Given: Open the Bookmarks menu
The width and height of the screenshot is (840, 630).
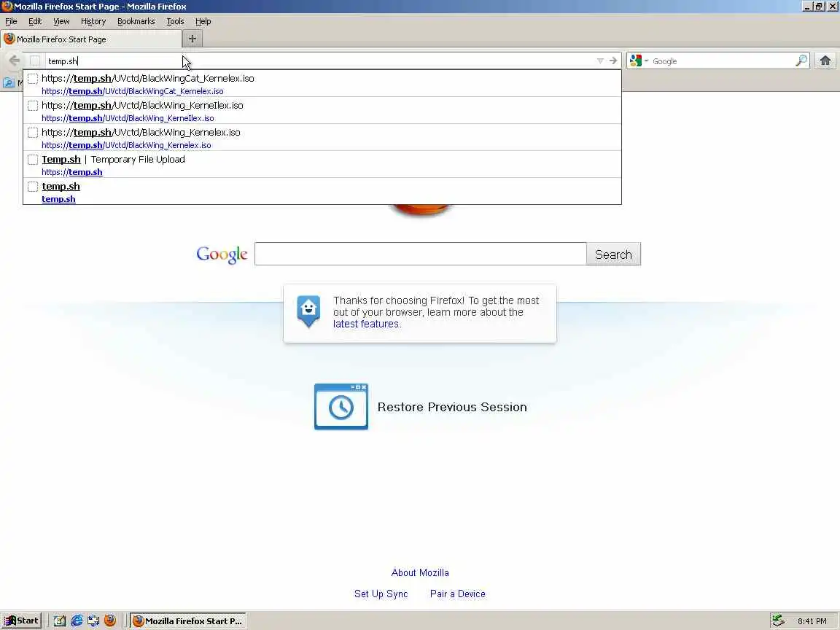Looking at the screenshot, I should pyautogui.click(x=136, y=21).
